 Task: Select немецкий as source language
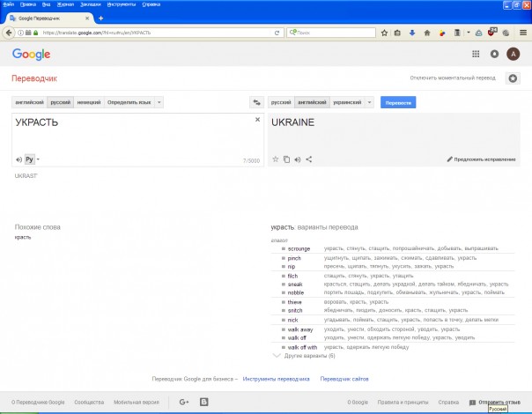click(x=89, y=102)
